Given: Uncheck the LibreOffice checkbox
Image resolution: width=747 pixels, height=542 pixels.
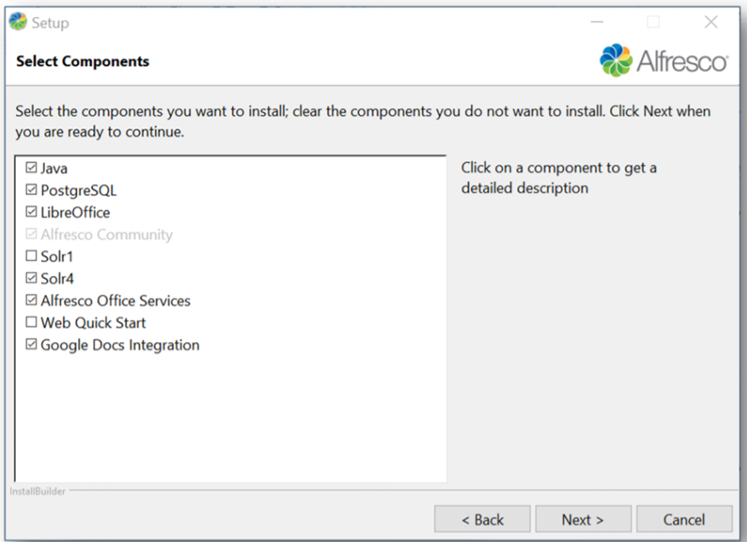Looking at the screenshot, I should click(31, 212).
